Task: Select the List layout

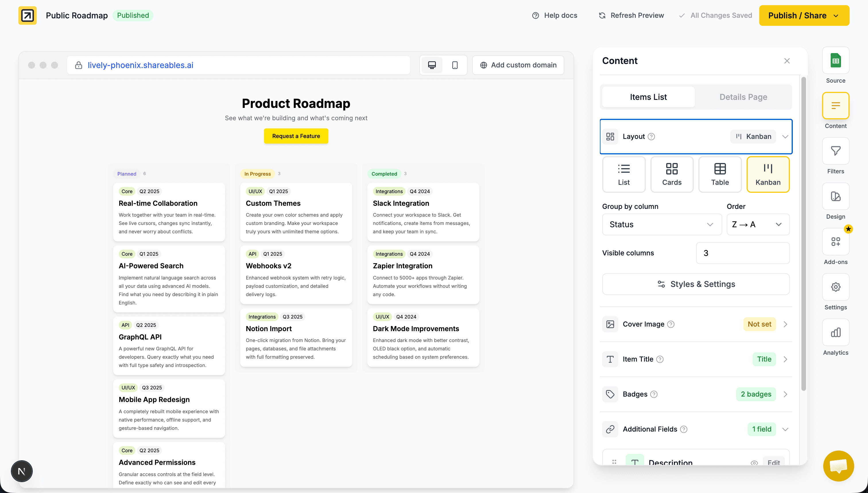Action: (624, 174)
